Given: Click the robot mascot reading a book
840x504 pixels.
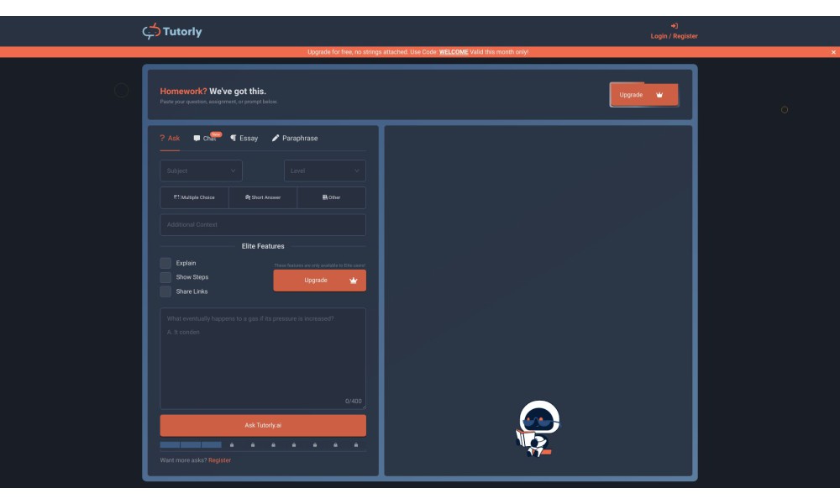Looking at the screenshot, I should pos(538,428).
